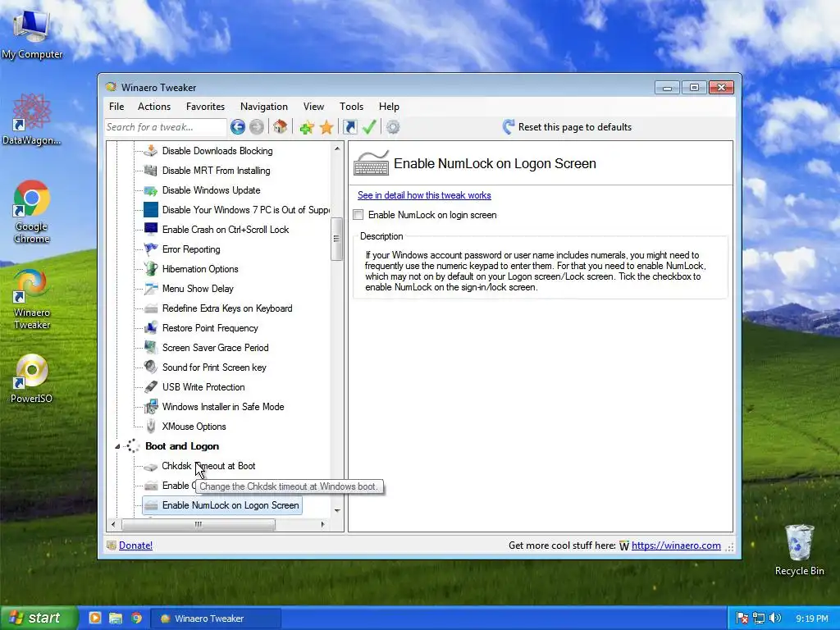Click the Disable Windows Update icon

151,190
